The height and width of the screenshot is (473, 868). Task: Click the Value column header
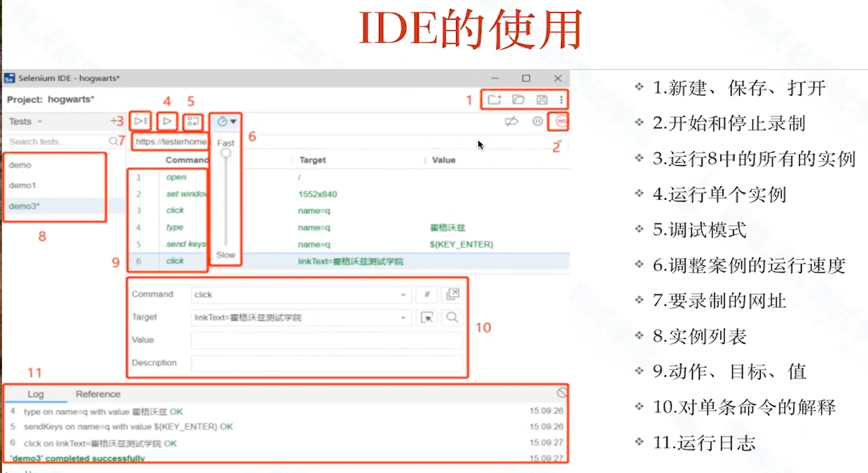443,160
